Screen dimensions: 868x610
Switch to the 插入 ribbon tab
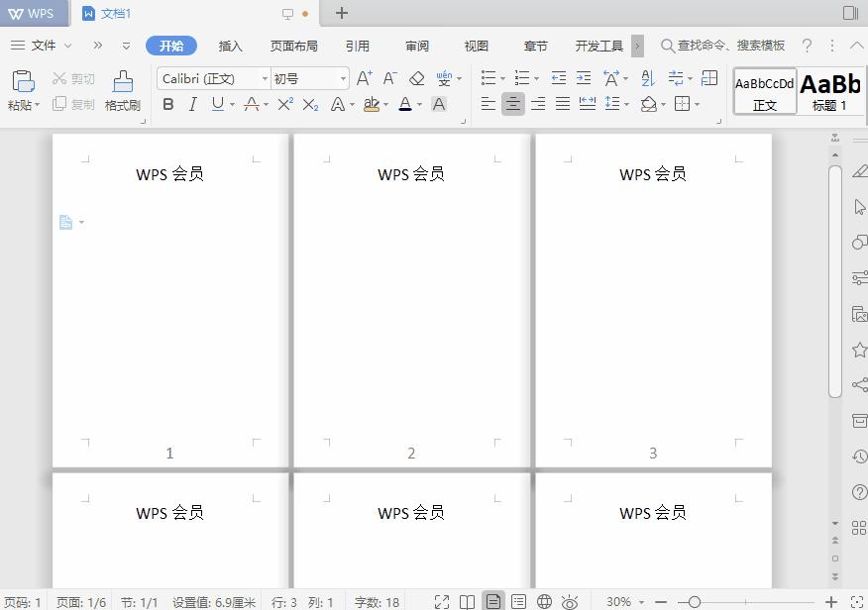click(x=231, y=45)
